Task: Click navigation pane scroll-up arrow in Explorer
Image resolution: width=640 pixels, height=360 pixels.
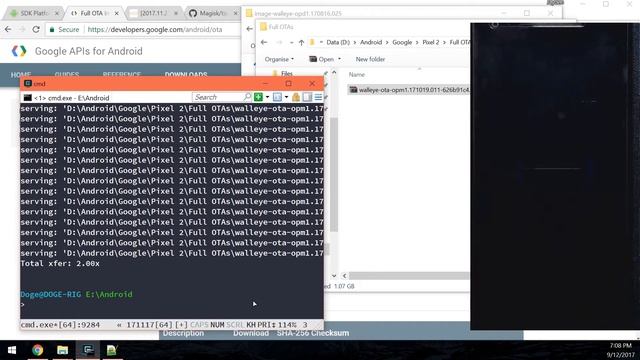Action: 334,73
